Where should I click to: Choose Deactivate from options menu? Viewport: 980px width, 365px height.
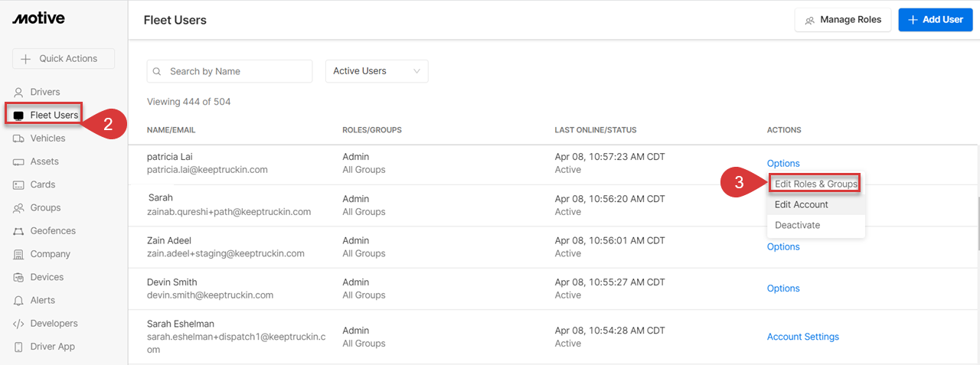click(816, 225)
